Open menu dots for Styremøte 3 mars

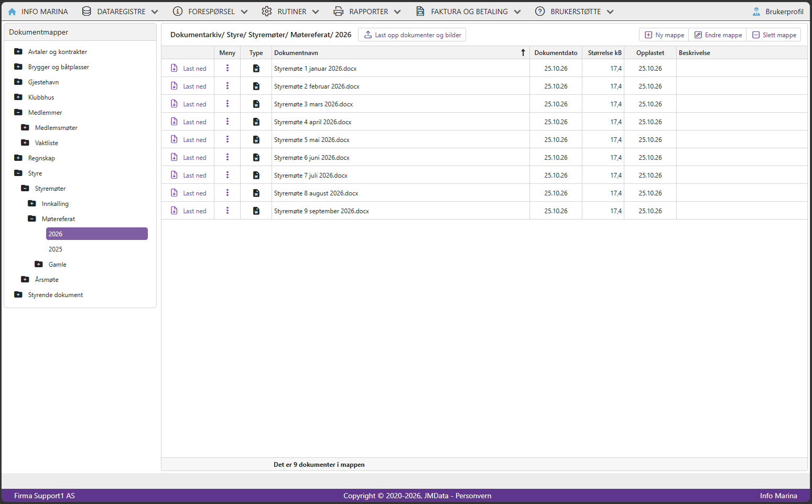(x=228, y=104)
